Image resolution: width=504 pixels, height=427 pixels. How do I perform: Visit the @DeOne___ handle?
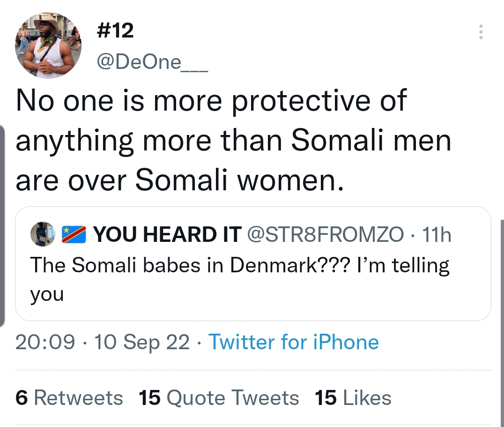click(151, 61)
